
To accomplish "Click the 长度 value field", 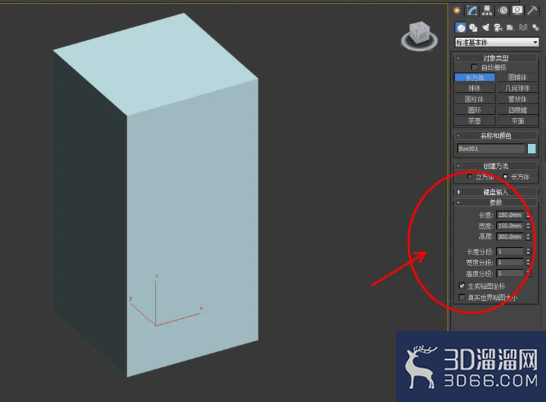I will [510, 215].
